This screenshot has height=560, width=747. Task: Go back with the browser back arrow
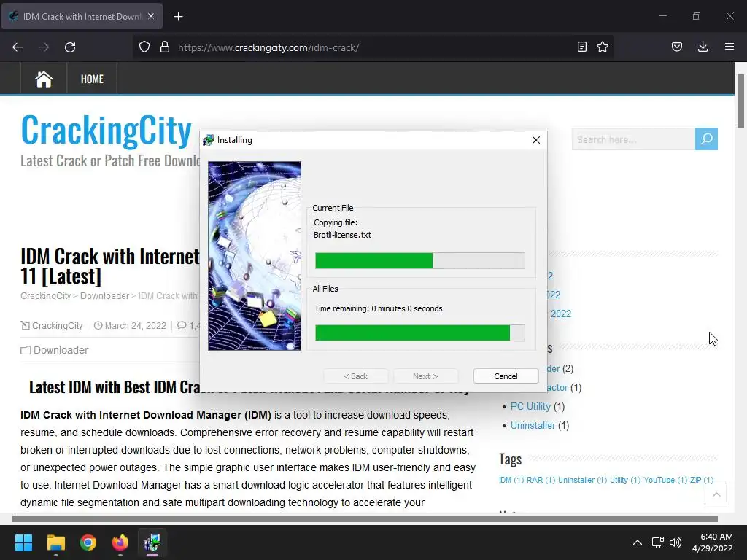[x=18, y=47]
